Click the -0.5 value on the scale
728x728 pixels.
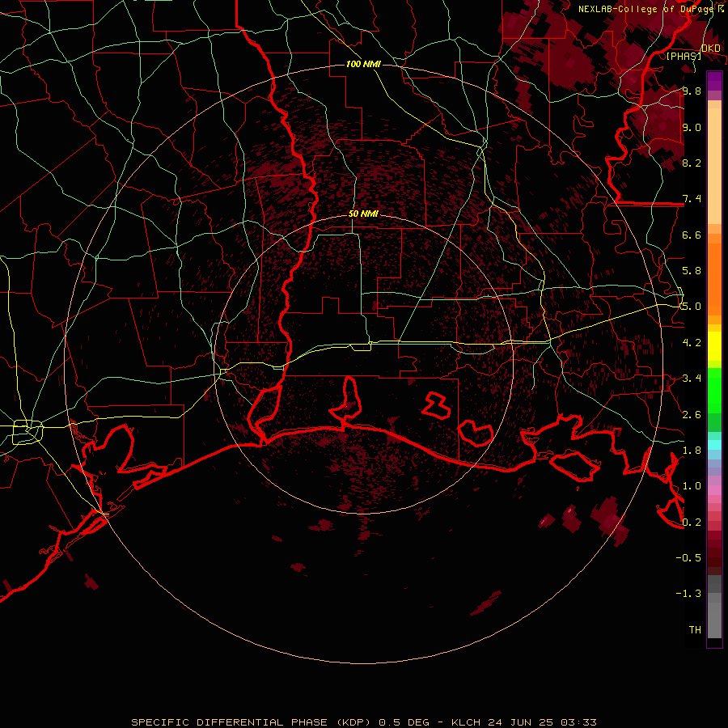688,558
